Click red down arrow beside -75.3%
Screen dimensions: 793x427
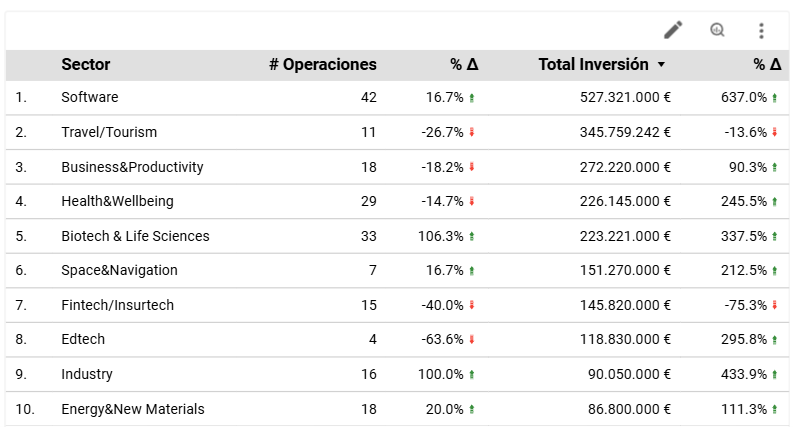(775, 305)
